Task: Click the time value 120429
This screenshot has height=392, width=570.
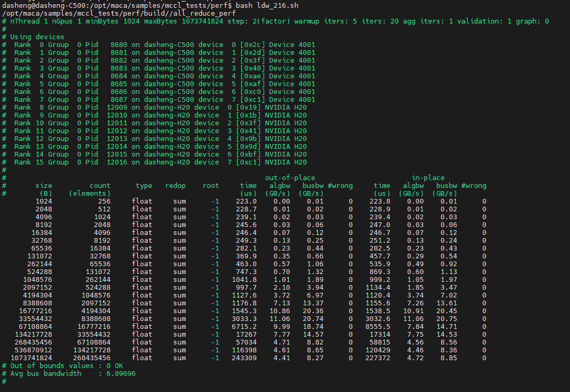Action: pyautogui.click(x=378, y=350)
